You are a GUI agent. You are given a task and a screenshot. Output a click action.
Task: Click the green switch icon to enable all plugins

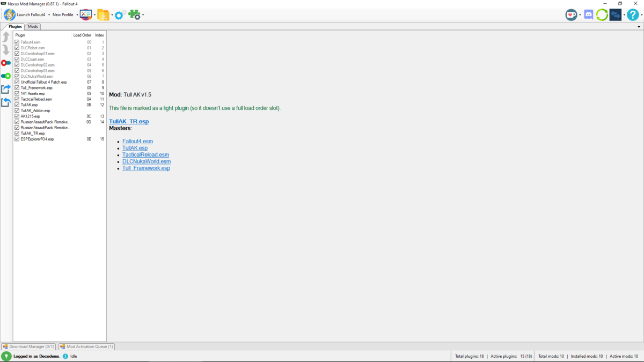pyautogui.click(x=6, y=76)
